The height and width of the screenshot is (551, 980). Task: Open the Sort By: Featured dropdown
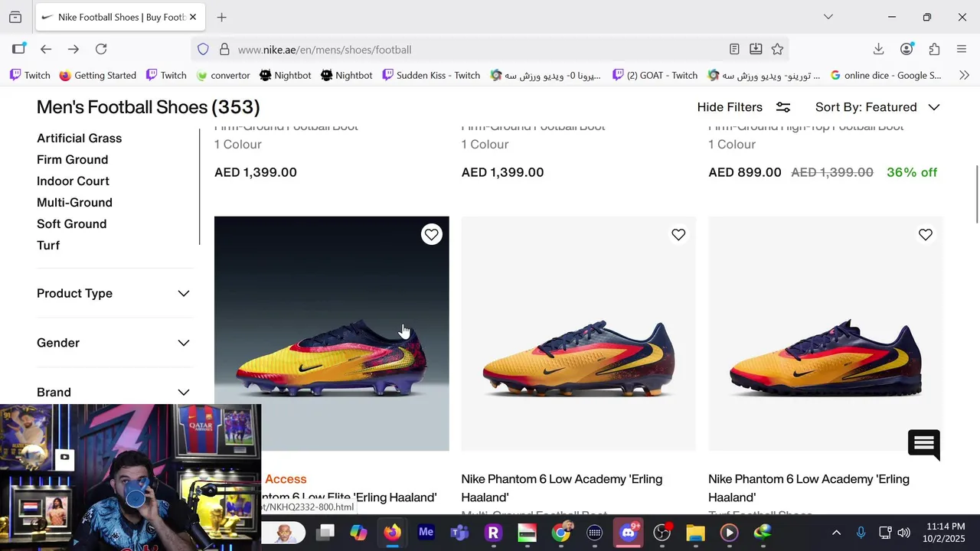[x=877, y=107]
